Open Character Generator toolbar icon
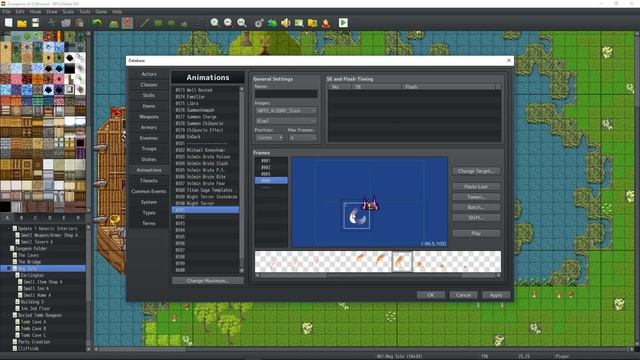The height and width of the screenshot is (360, 640). pyautogui.click(x=326, y=23)
